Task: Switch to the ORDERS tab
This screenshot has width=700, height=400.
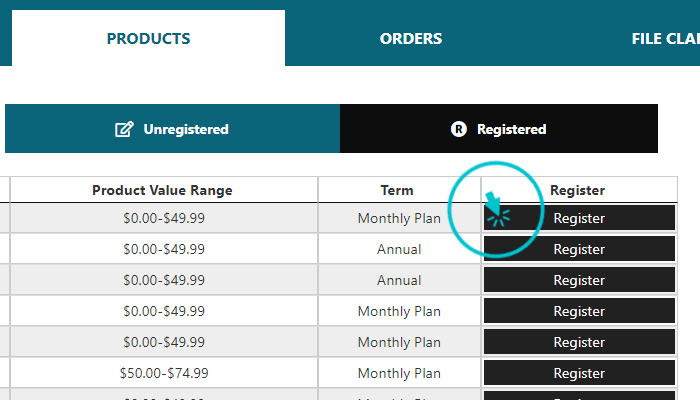Action: point(411,38)
